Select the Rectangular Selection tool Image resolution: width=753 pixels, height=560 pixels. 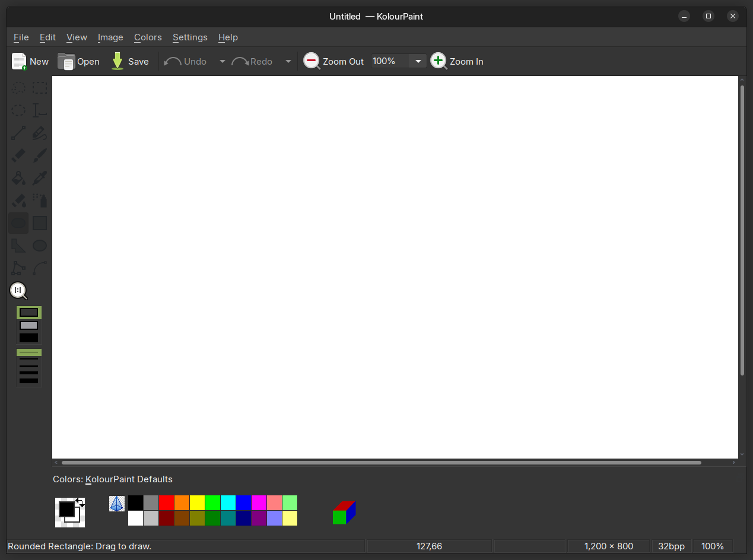point(40,88)
